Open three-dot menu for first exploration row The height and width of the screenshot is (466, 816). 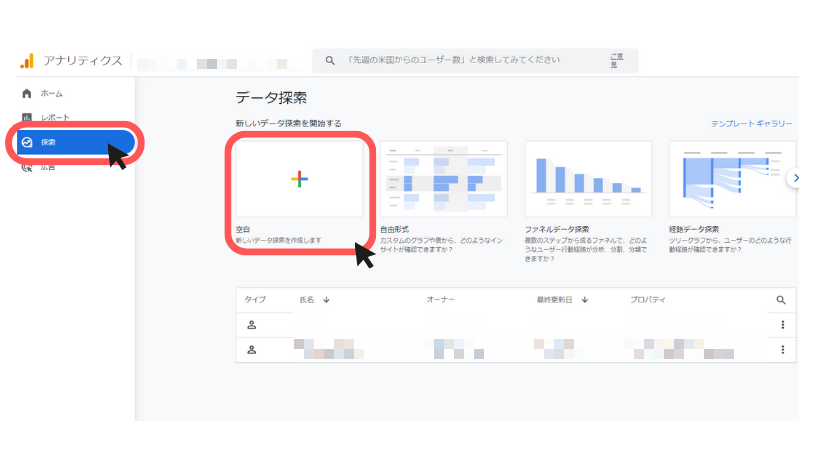pyautogui.click(x=782, y=324)
